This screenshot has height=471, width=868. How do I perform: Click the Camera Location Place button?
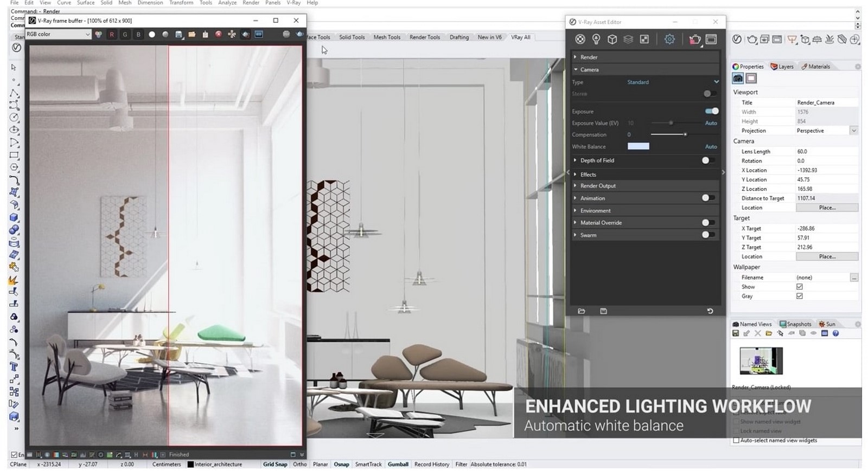coord(827,208)
